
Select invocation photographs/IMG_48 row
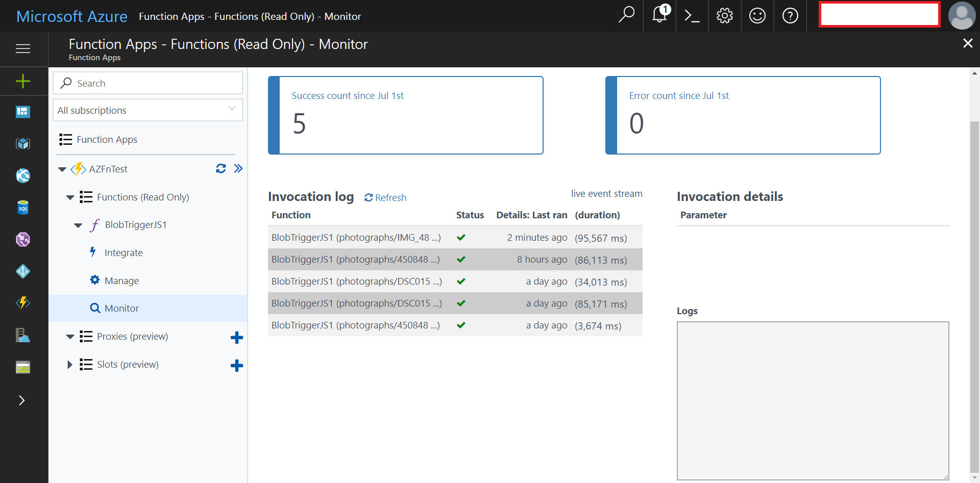click(x=455, y=237)
